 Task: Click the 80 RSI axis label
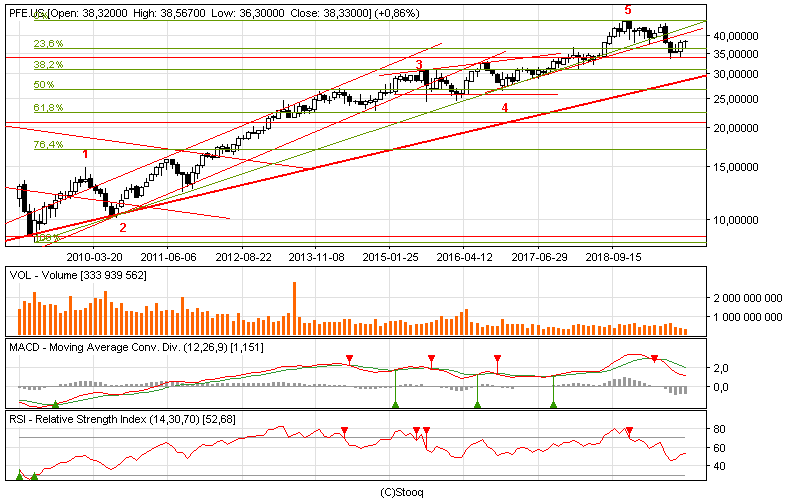(719, 429)
